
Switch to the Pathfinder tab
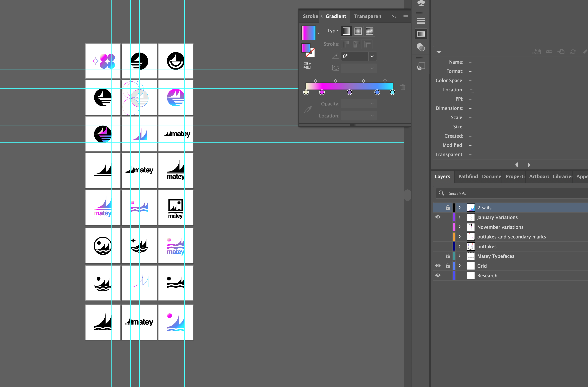point(468,176)
